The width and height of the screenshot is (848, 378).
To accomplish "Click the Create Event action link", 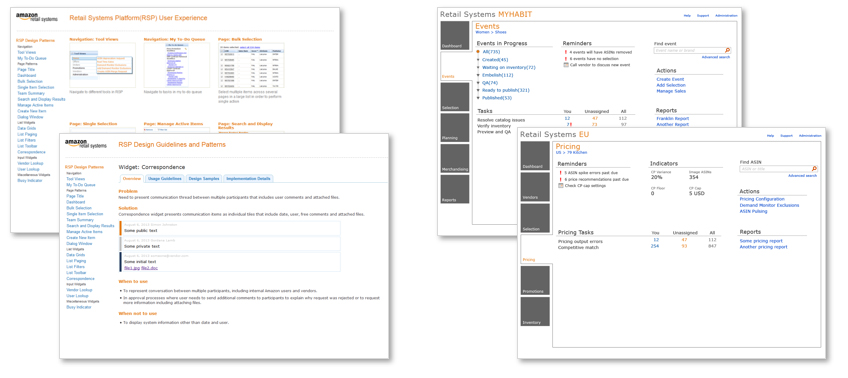I will (x=670, y=79).
